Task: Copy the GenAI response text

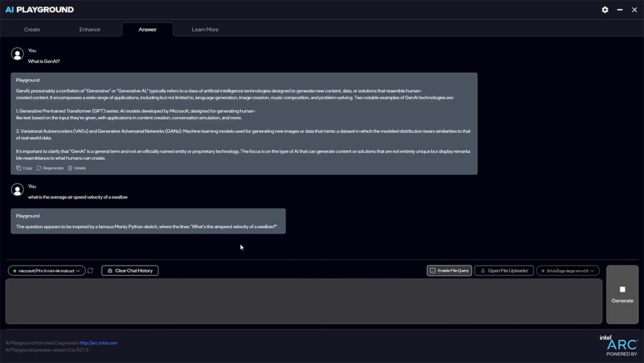Action: point(24,168)
